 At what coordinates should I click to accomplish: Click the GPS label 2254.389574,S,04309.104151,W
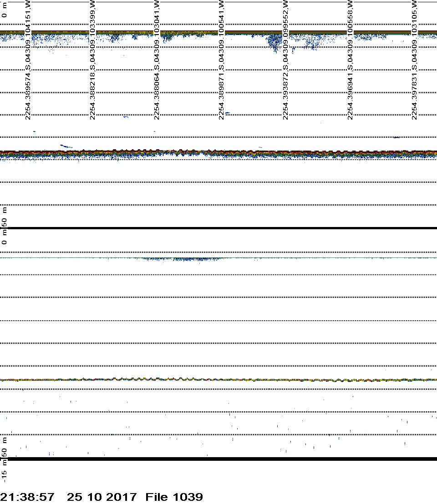click(x=27, y=60)
